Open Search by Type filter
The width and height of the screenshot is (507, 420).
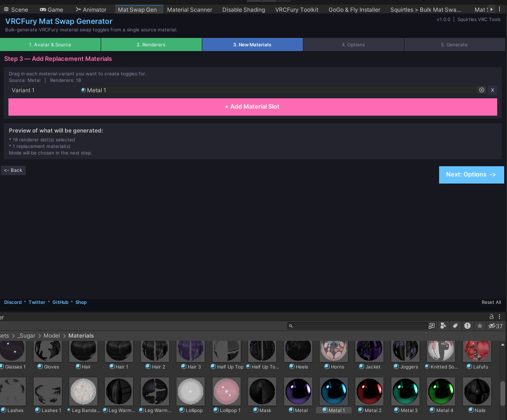[x=443, y=326]
